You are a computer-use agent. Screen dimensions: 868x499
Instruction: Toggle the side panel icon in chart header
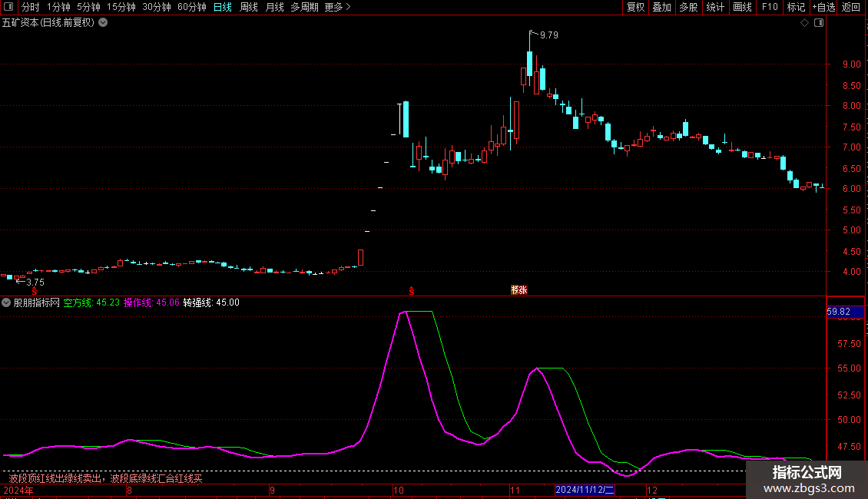(819, 23)
